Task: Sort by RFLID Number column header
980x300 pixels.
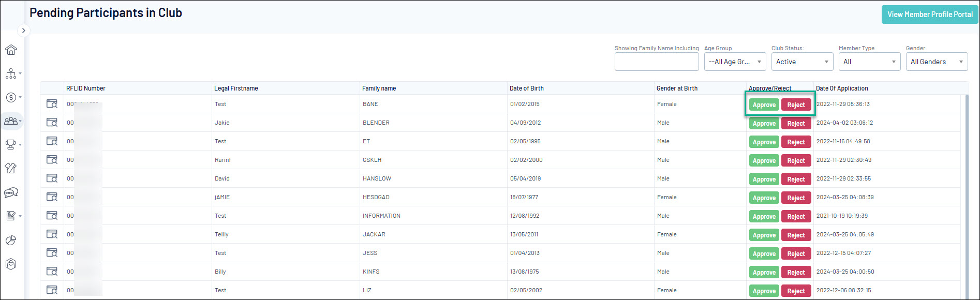Action: pos(86,88)
